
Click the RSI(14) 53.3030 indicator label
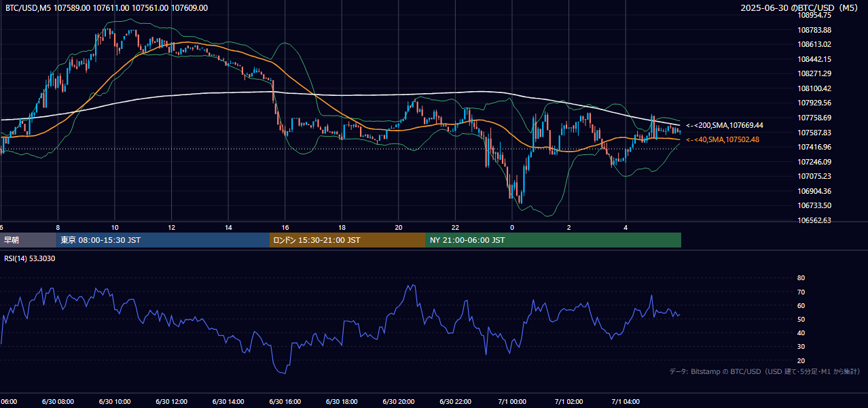pos(30,258)
